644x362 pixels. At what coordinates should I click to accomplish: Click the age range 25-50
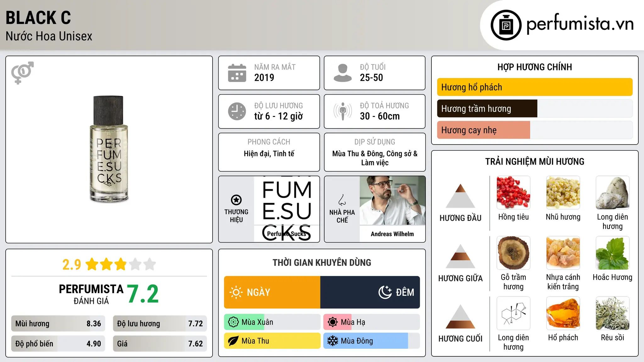coord(371,78)
